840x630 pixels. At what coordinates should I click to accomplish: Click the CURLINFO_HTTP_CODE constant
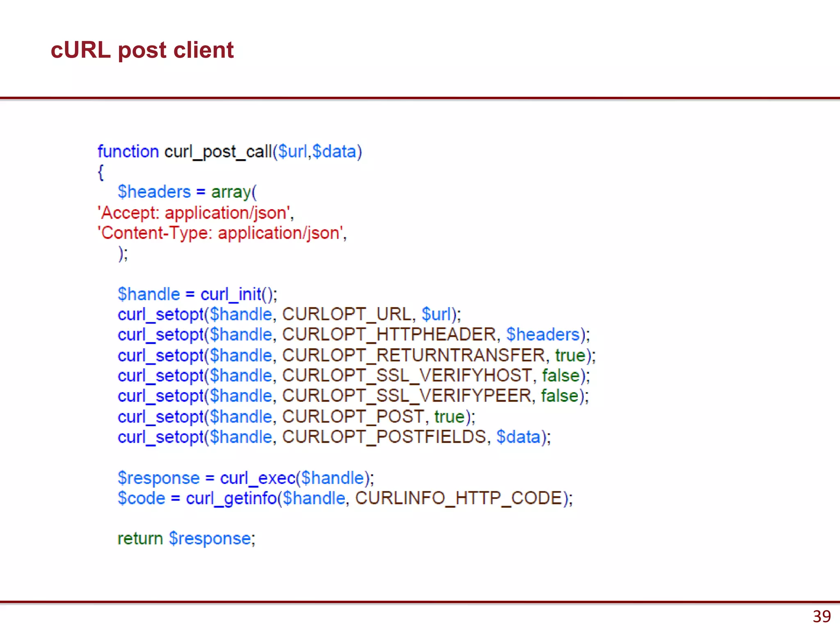pyautogui.click(x=459, y=498)
